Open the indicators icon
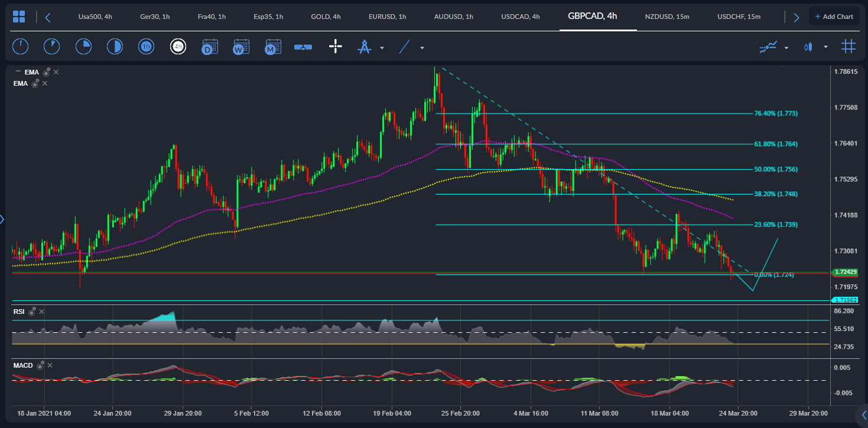The width and height of the screenshot is (868, 428). pos(768,47)
